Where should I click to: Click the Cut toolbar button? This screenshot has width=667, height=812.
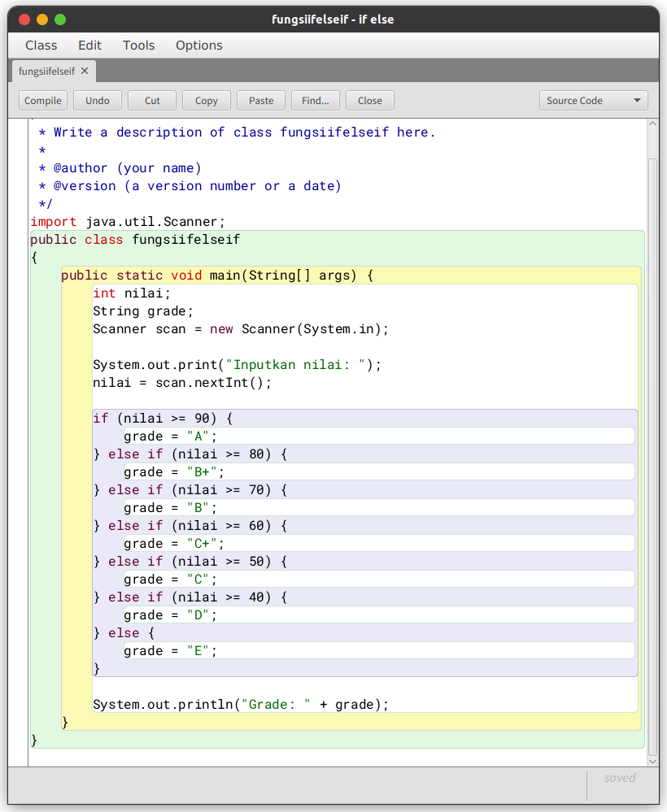pyautogui.click(x=152, y=101)
